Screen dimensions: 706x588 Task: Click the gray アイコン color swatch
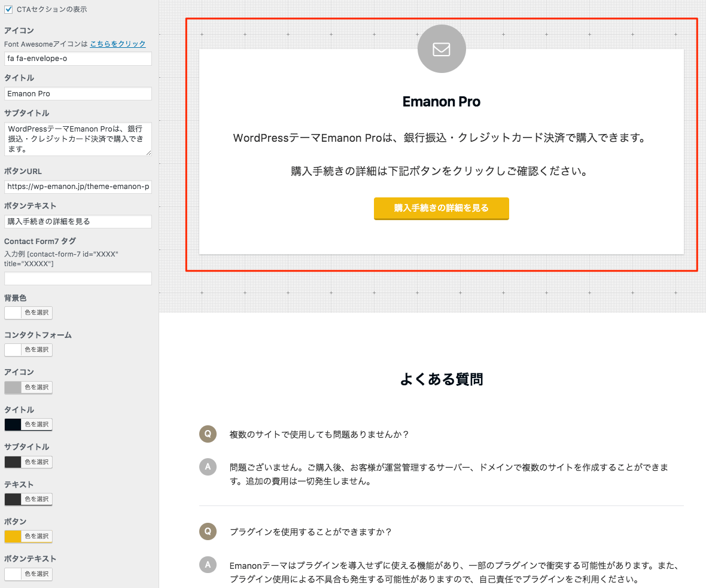click(x=13, y=387)
